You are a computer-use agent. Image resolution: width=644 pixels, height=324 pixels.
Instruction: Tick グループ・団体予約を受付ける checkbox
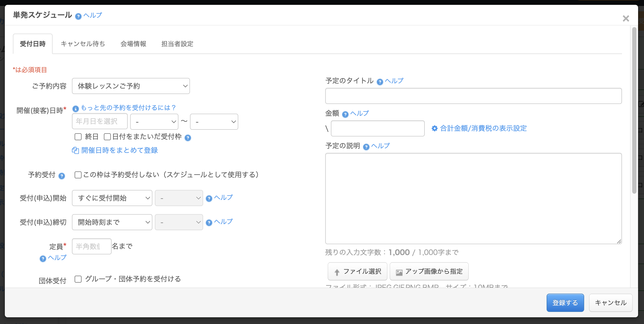[x=78, y=279]
